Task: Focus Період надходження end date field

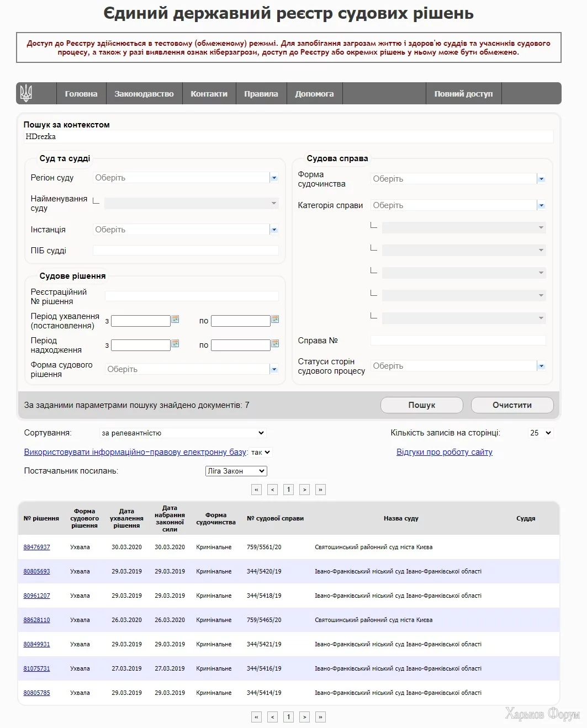Action: click(241, 345)
